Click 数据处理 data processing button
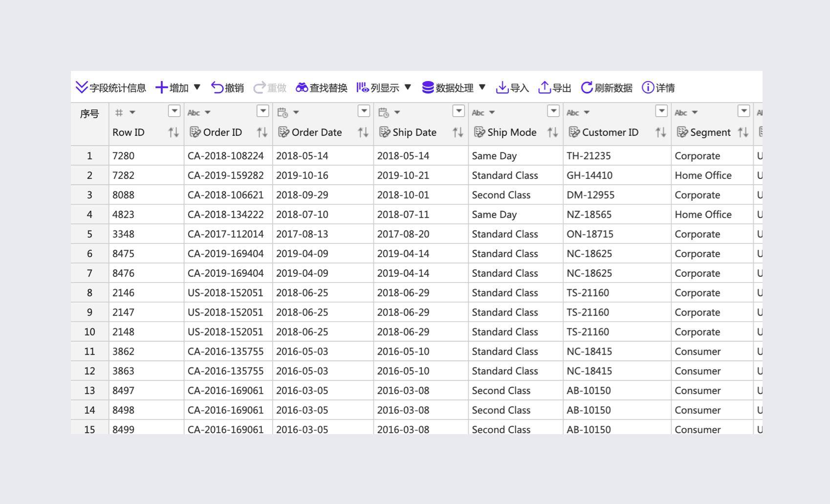Viewport: 830px width, 504px height. click(448, 88)
